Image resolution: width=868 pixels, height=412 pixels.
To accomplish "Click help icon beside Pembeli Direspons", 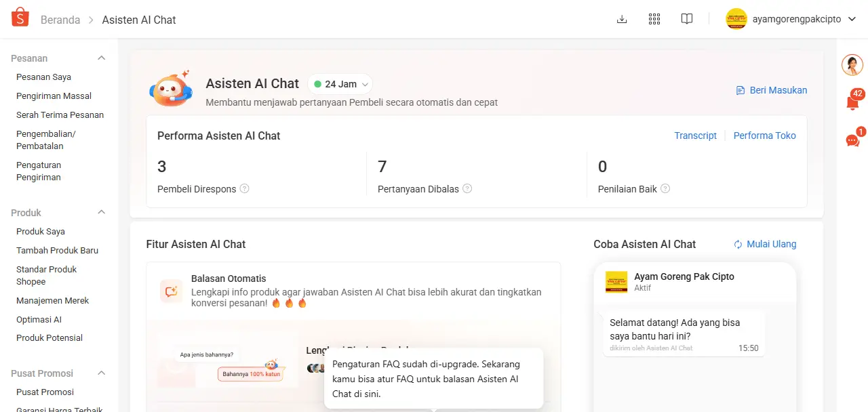I will (x=245, y=188).
